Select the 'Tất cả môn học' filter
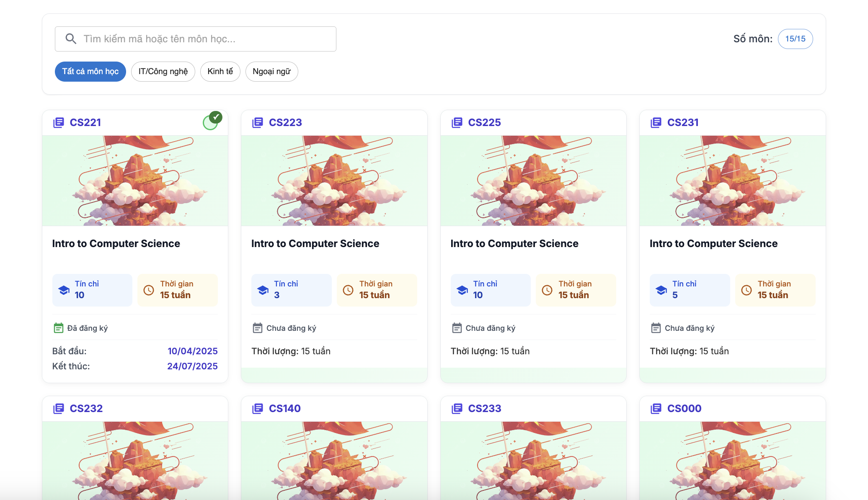 pyautogui.click(x=90, y=72)
